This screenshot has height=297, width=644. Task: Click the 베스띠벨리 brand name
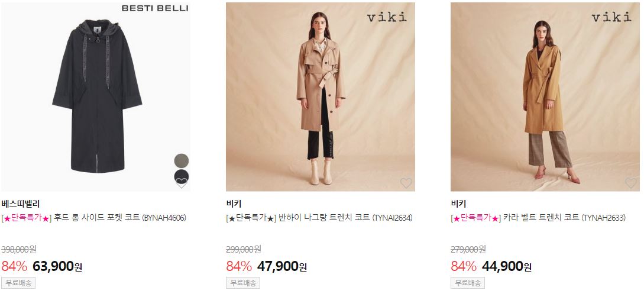[21, 204]
